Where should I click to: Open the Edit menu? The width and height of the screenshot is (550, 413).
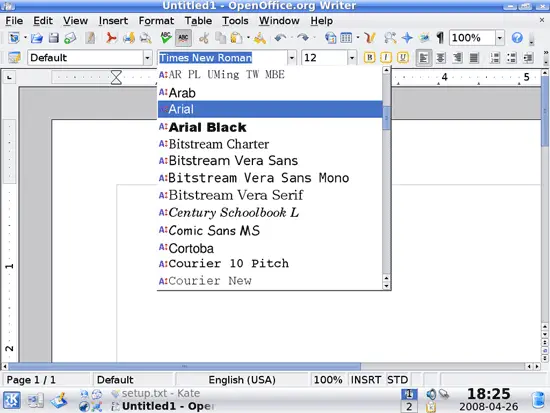43,21
